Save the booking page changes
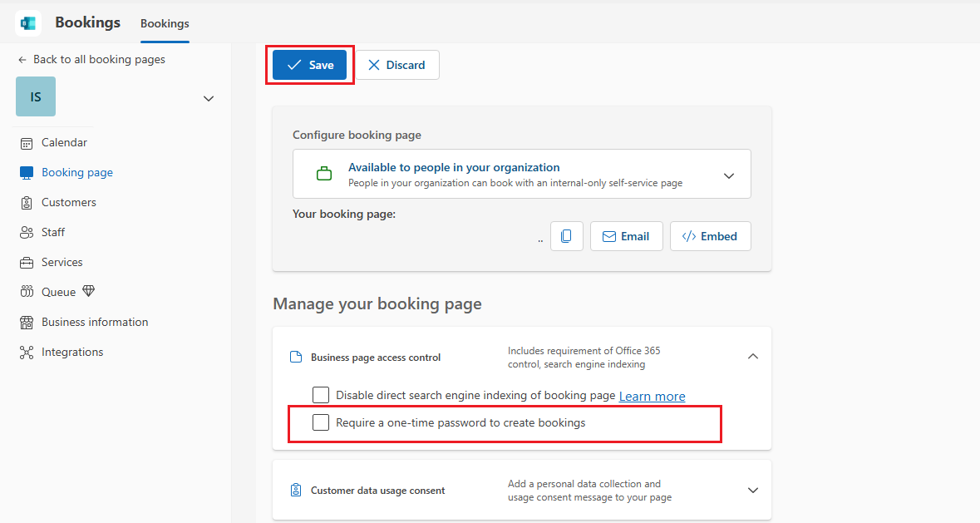 click(x=309, y=65)
